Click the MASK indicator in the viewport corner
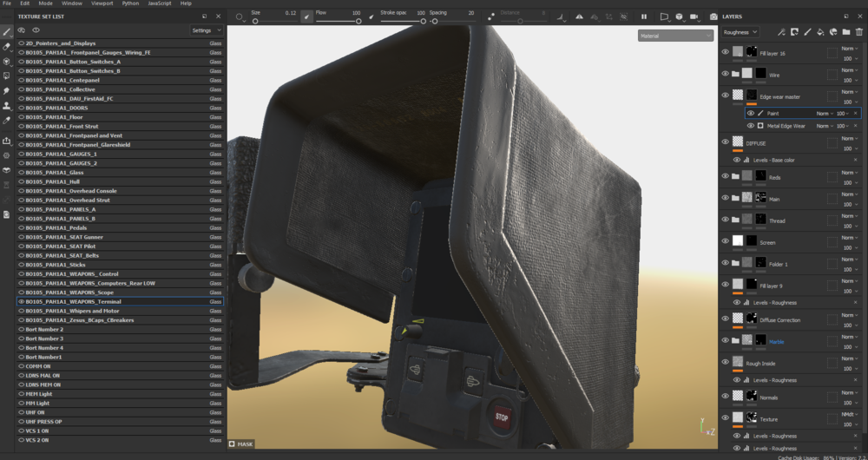 pos(240,444)
